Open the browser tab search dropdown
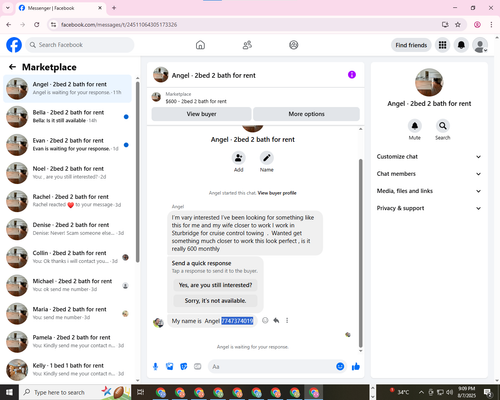500x400 pixels. [x=8, y=8]
